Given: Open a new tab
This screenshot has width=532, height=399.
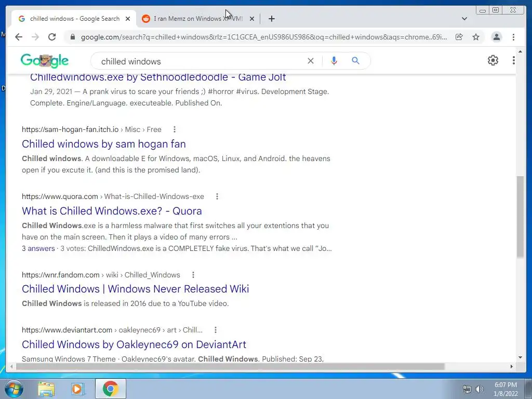Looking at the screenshot, I should point(271,19).
